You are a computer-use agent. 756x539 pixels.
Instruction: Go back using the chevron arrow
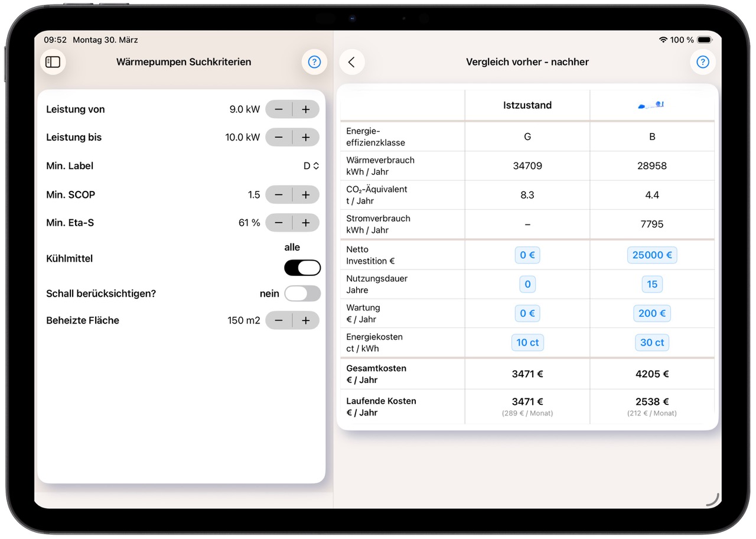click(x=352, y=61)
